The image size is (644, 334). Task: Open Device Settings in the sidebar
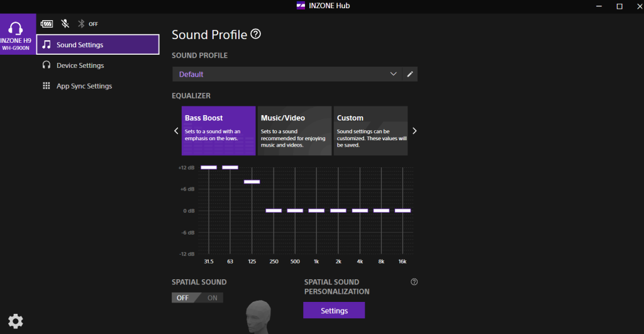pyautogui.click(x=80, y=65)
